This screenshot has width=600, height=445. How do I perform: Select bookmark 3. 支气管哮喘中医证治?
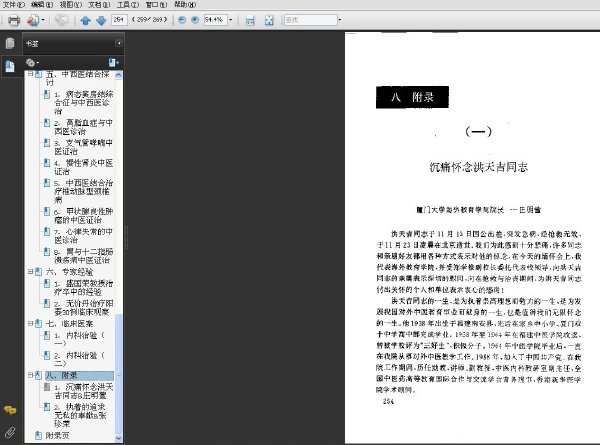[x=83, y=147]
